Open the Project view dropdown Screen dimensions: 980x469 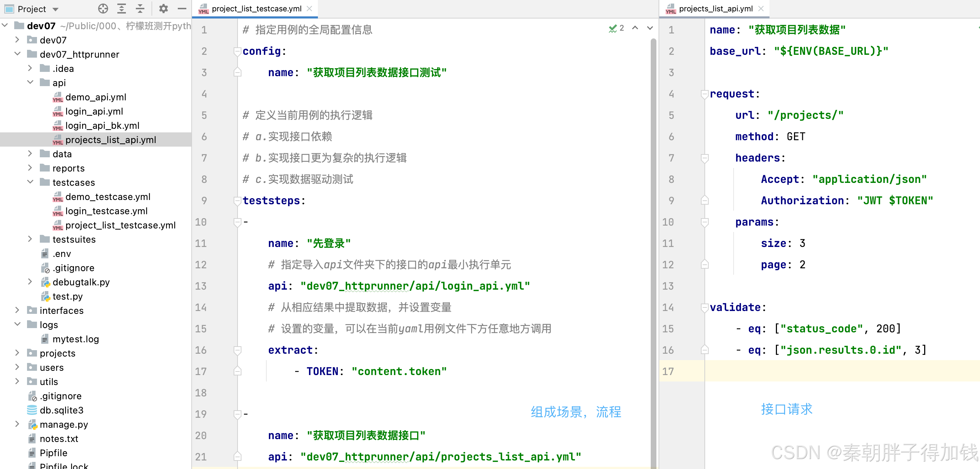click(x=55, y=9)
